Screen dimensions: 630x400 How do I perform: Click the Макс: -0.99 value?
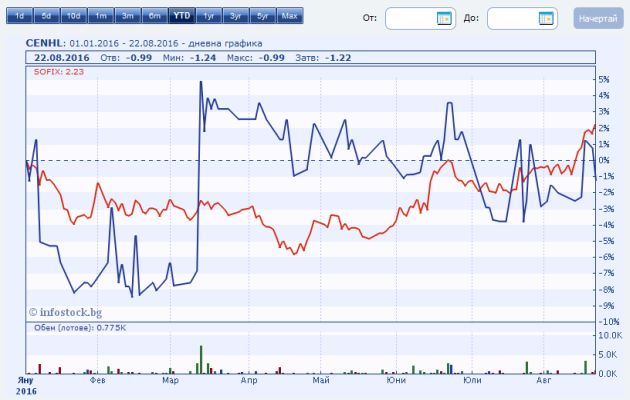click(256, 58)
